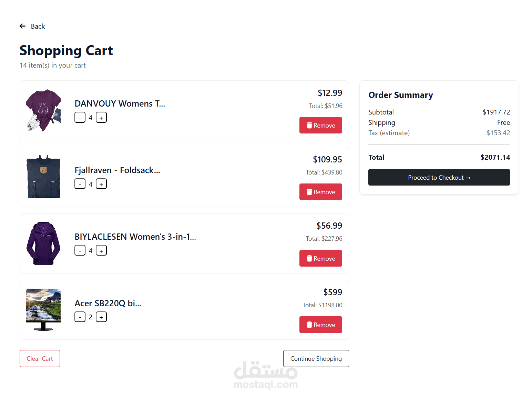
Task: Decrease BIYLACLESEN jacket quantity
Action: pos(80,251)
